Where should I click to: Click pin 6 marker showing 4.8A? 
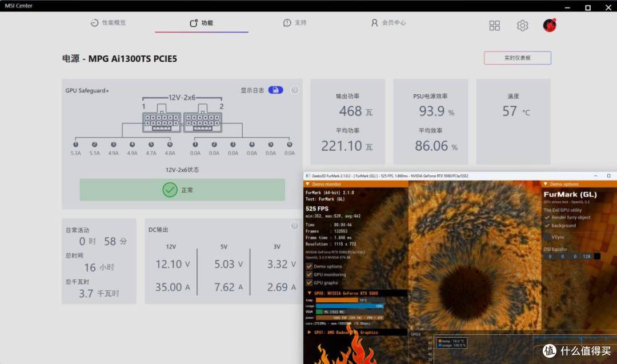(170, 145)
